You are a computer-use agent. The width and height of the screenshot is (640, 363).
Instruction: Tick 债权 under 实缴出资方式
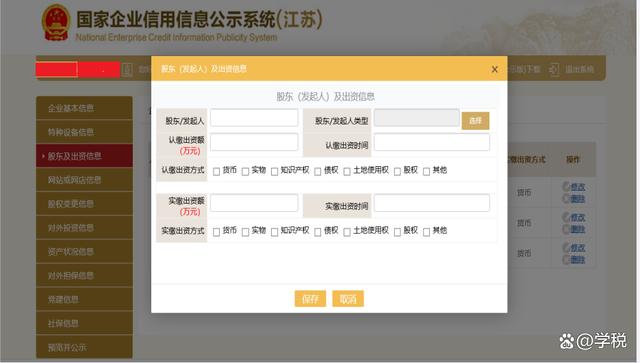[x=318, y=232]
